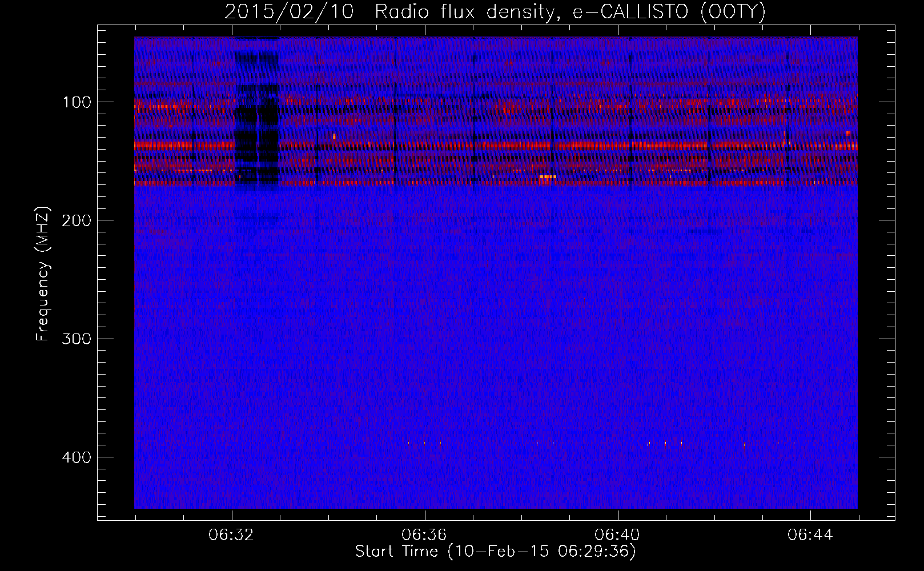Image resolution: width=924 pixels, height=571 pixels.
Task: Click the plot title "2015/02/10 Radio flux density, e-CALLISTO (OOTY)"
Action: [495, 11]
